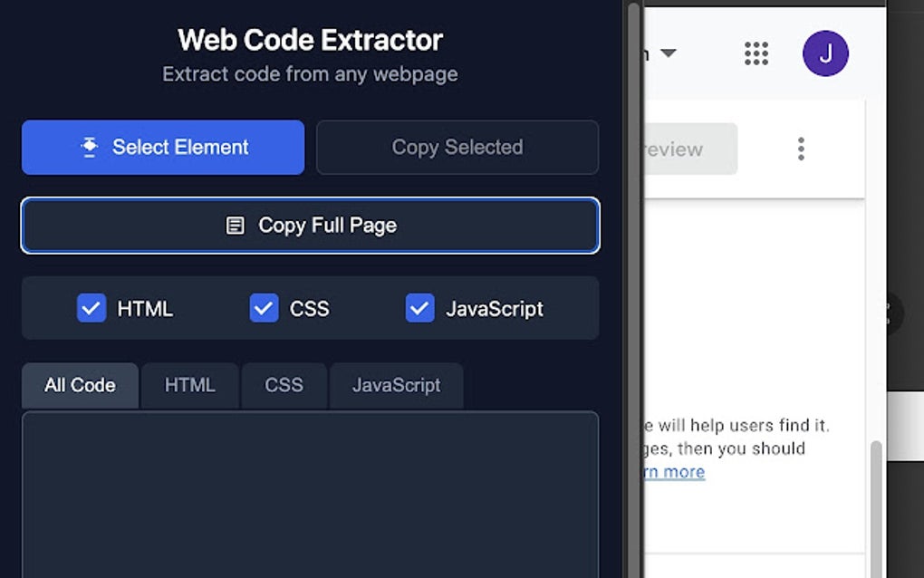Open the Learn more link
924x578 pixels.
pos(672,471)
